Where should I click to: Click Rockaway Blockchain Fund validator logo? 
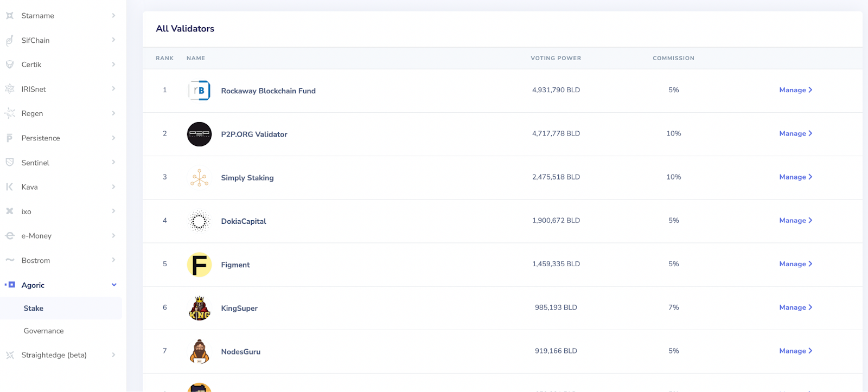point(199,91)
